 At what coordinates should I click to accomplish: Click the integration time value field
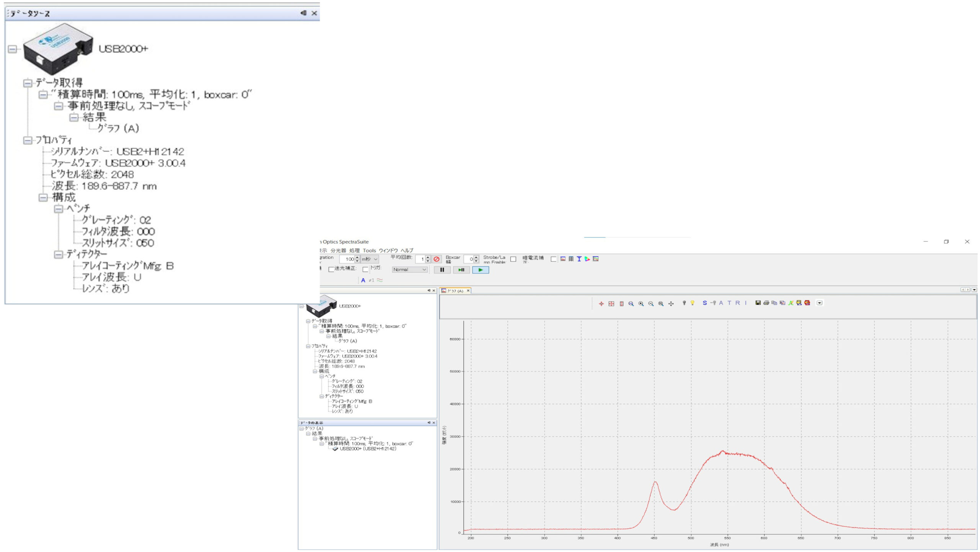click(x=348, y=259)
